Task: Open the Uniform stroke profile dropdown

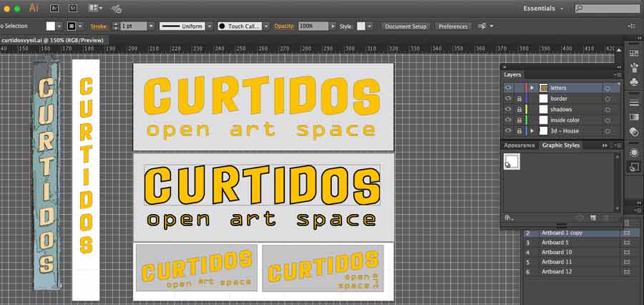Action: coord(210,26)
